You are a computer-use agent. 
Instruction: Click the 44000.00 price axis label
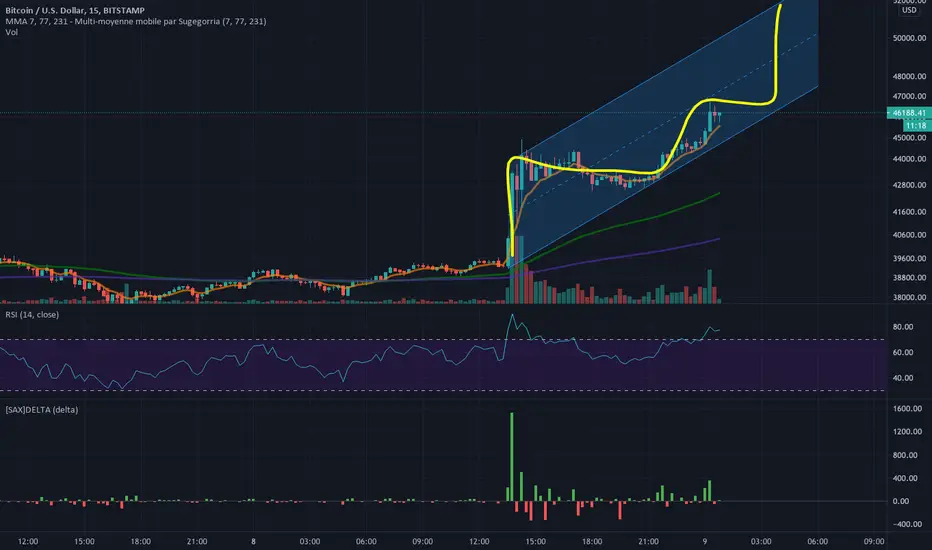(909, 159)
